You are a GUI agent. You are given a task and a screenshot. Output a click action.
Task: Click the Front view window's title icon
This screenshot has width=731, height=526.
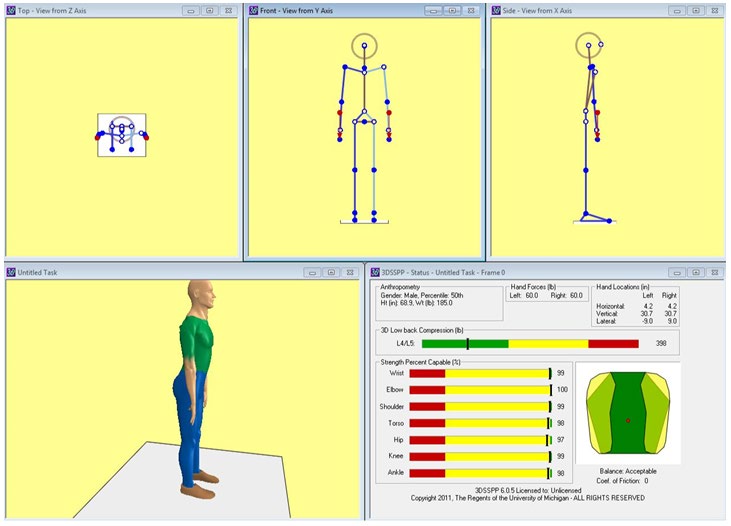pos(254,10)
